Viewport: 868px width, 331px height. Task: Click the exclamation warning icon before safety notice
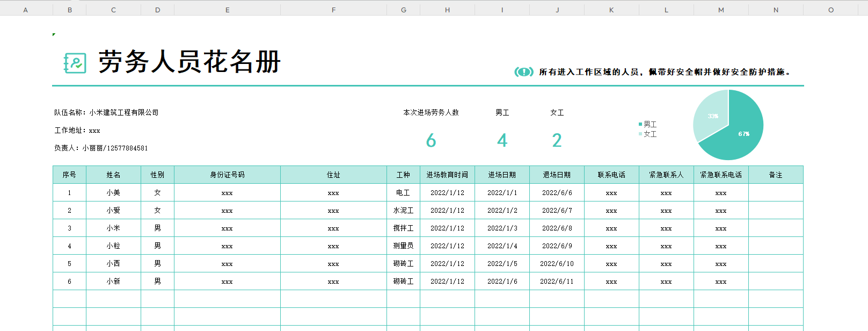(523, 72)
